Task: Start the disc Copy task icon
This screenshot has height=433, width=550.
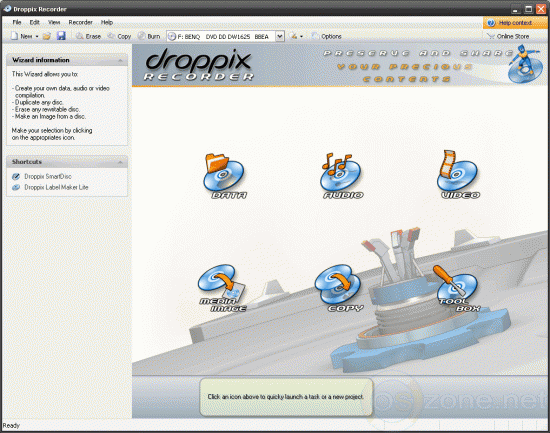Action: click(x=339, y=288)
